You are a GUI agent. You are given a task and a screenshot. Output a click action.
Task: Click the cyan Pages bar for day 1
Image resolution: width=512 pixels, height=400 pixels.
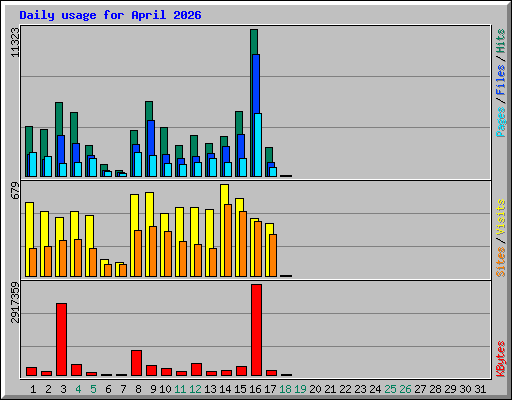coord(33,164)
